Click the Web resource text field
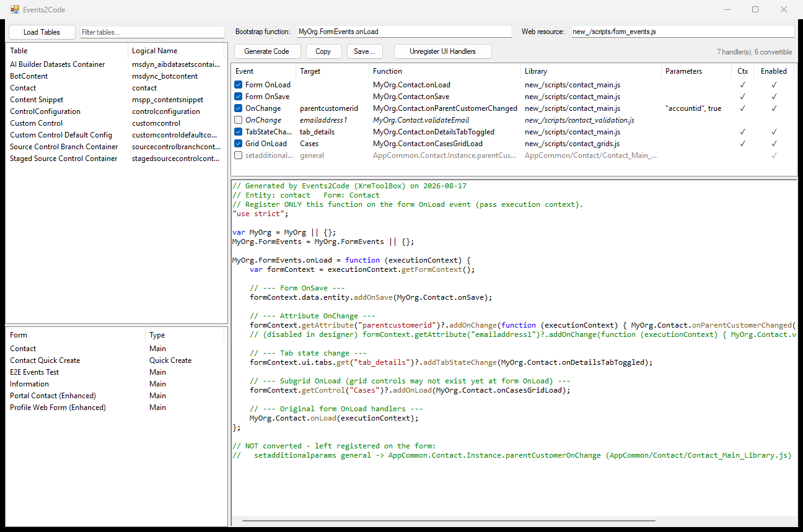 [x=682, y=32]
